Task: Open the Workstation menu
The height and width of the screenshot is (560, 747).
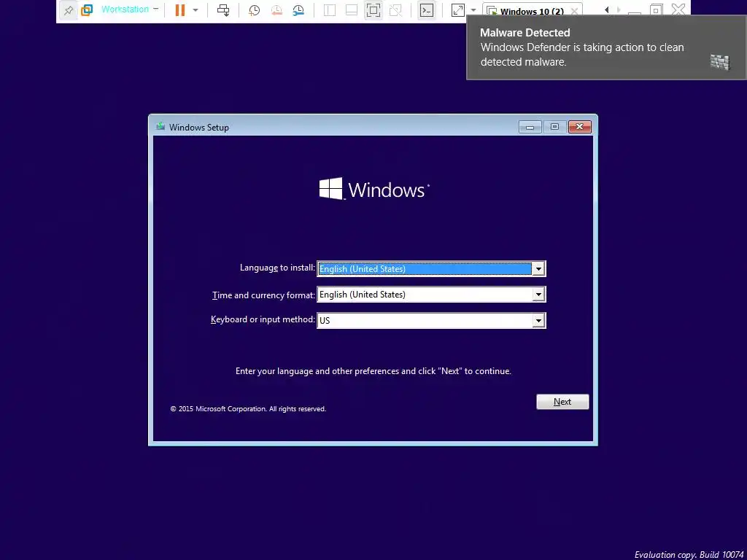Action: click(x=130, y=9)
